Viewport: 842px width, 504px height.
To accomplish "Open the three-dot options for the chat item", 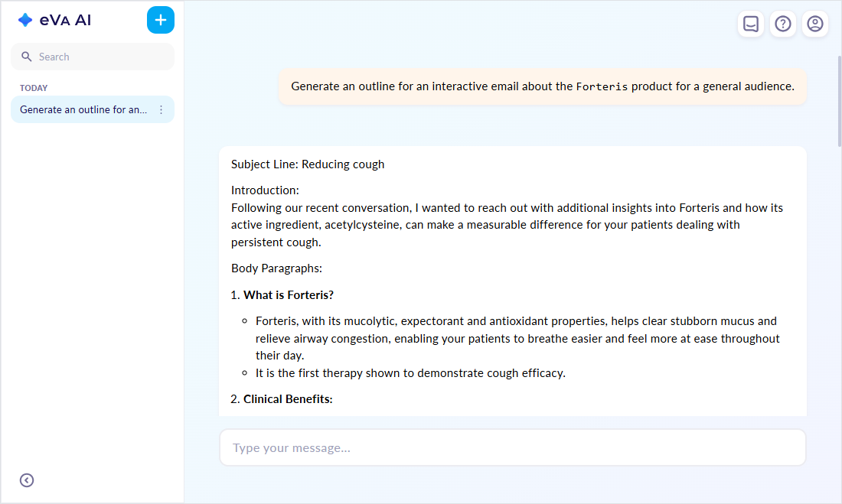I will (x=161, y=109).
